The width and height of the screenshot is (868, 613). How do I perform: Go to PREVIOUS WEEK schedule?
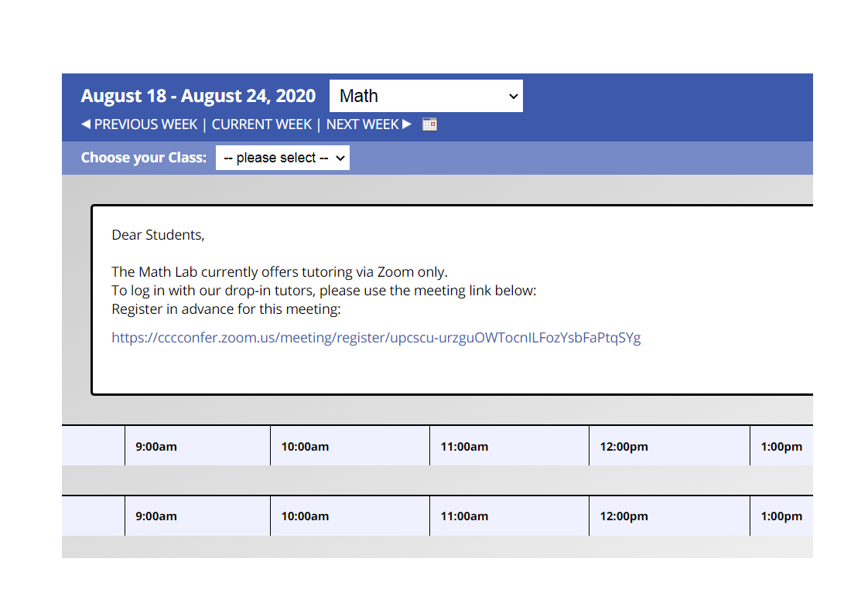point(145,124)
